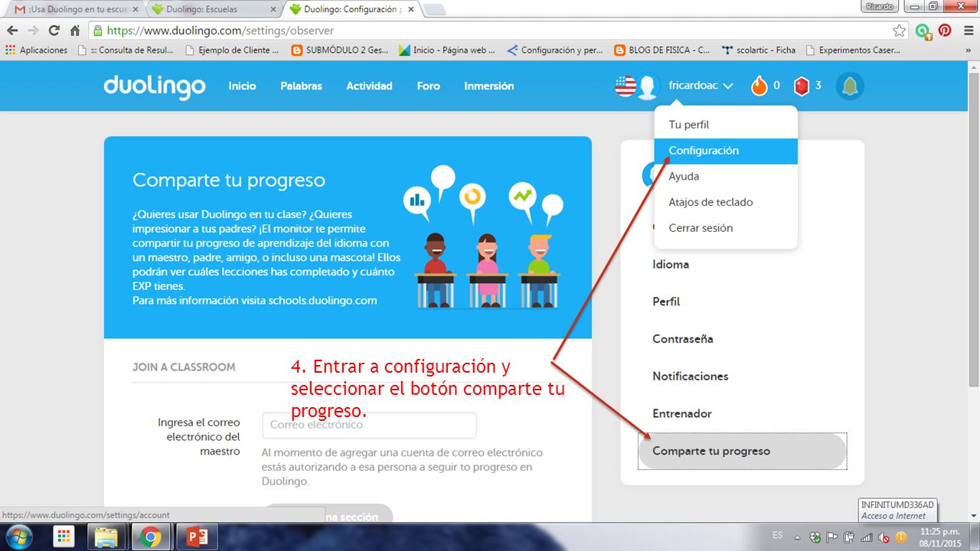Screen dimensions: 980x551
Task: Open the Chrome hamburger menu
Action: tap(967, 31)
